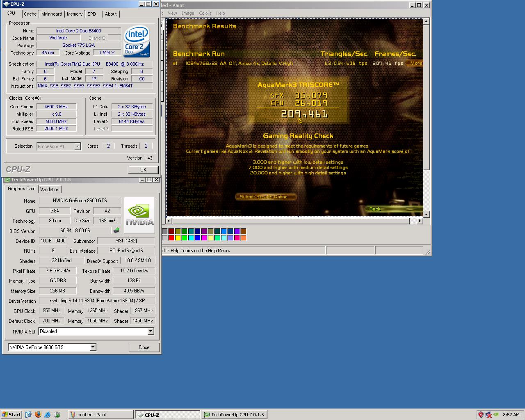
Task: Open the Colors menu in Paint
Action: 205,13
